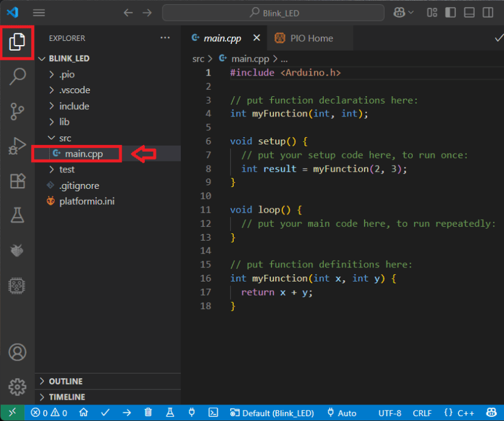This screenshot has width=504, height=421.
Task: Click CRLF line ending indicator
Action: (x=422, y=412)
